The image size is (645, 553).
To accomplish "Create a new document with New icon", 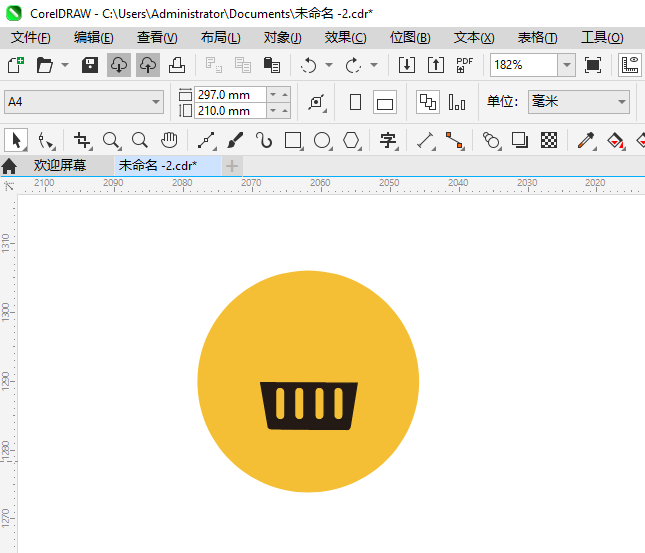I will [x=16, y=65].
